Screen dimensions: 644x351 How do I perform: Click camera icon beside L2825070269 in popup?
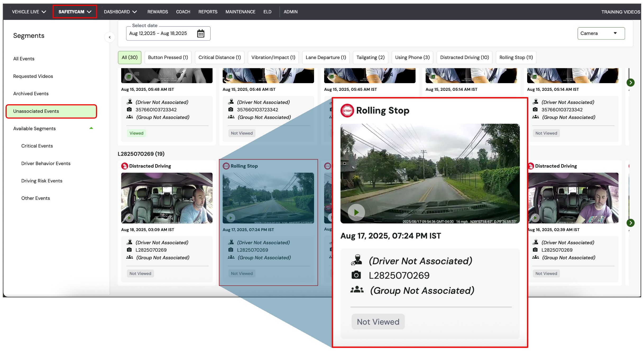(356, 275)
